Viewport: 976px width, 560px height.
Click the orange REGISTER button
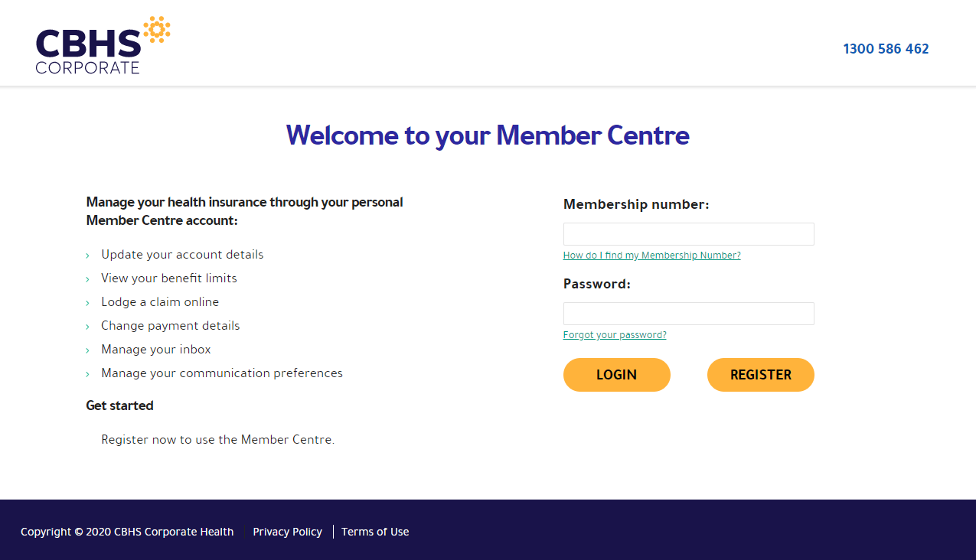pos(761,375)
